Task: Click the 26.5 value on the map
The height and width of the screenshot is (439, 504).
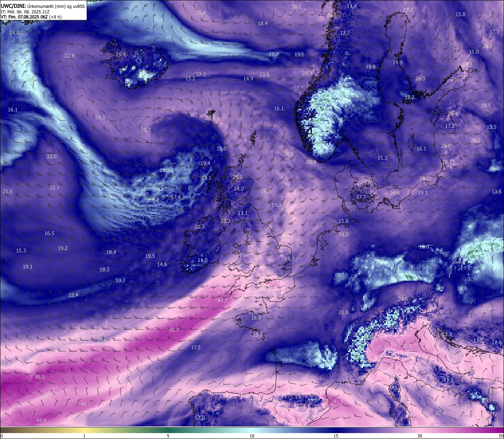Action: (288, 154)
